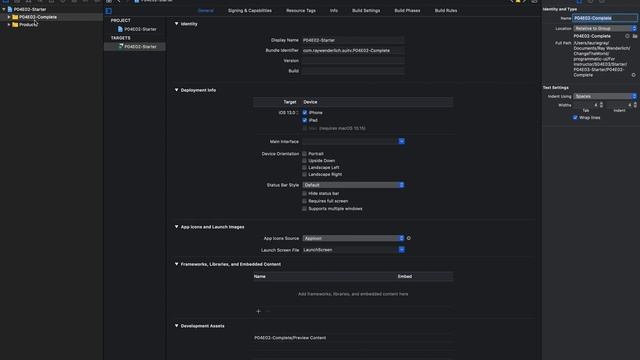The height and width of the screenshot is (360, 640).
Task: Switch to the Build Phases tab
Action: click(407, 11)
